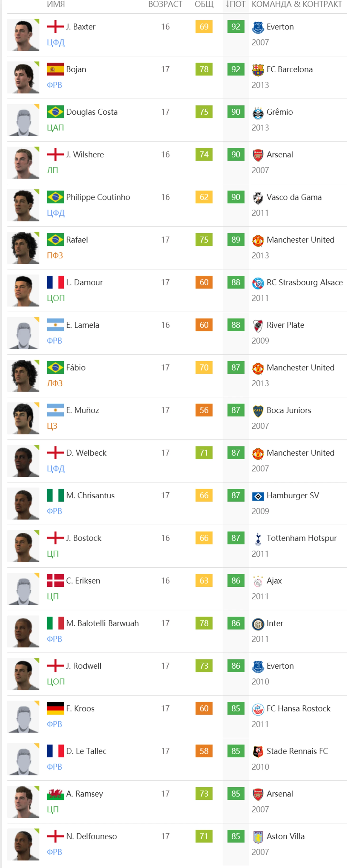Sort the table by ПОТ column
347x868 pixels.
click(236, 4)
